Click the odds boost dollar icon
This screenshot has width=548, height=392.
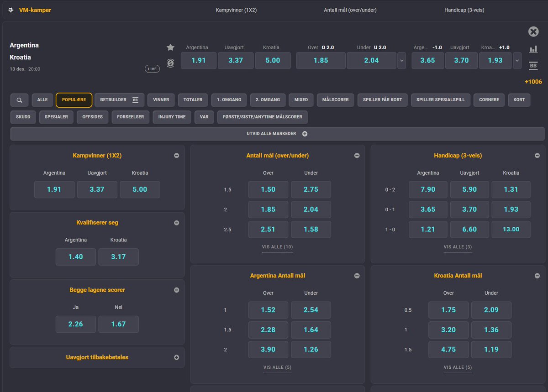coord(170,63)
